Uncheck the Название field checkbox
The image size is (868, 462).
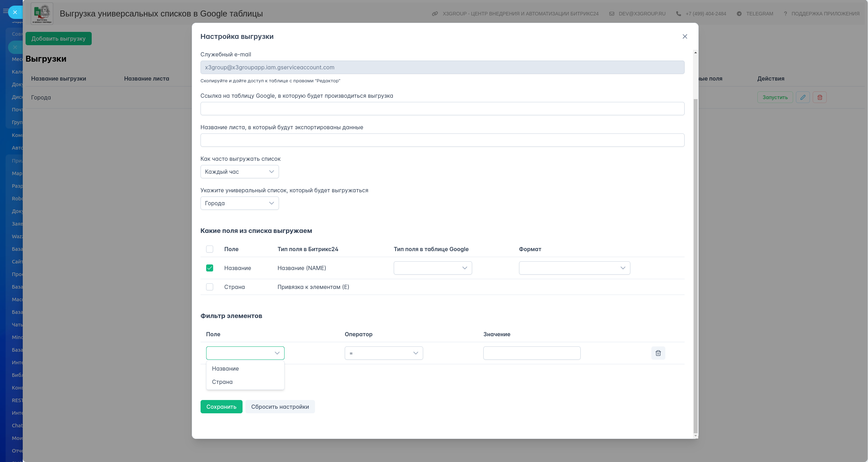(210, 268)
